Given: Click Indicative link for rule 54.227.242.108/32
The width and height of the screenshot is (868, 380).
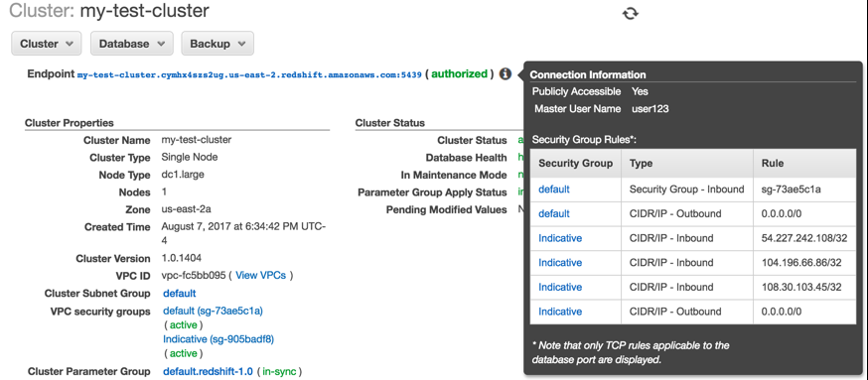Looking at the screenshot, I should 560,238.
